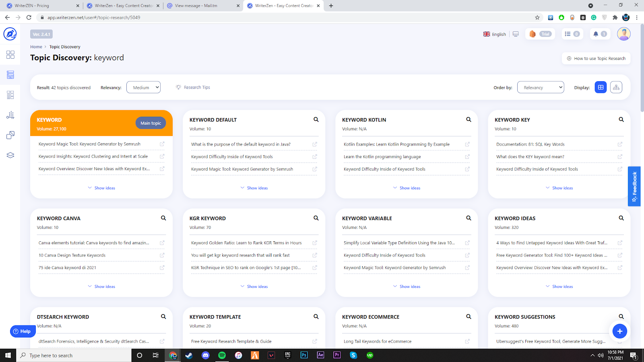This screenshot has height=362, width=644.
Task: Open Steam from the taskbar
Action: coord(189,355)
